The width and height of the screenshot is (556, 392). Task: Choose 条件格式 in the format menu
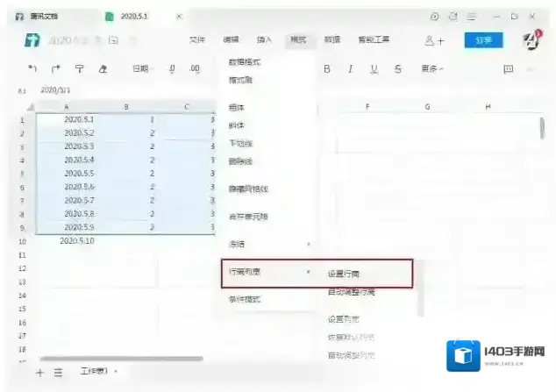click(x=245, y=300)
